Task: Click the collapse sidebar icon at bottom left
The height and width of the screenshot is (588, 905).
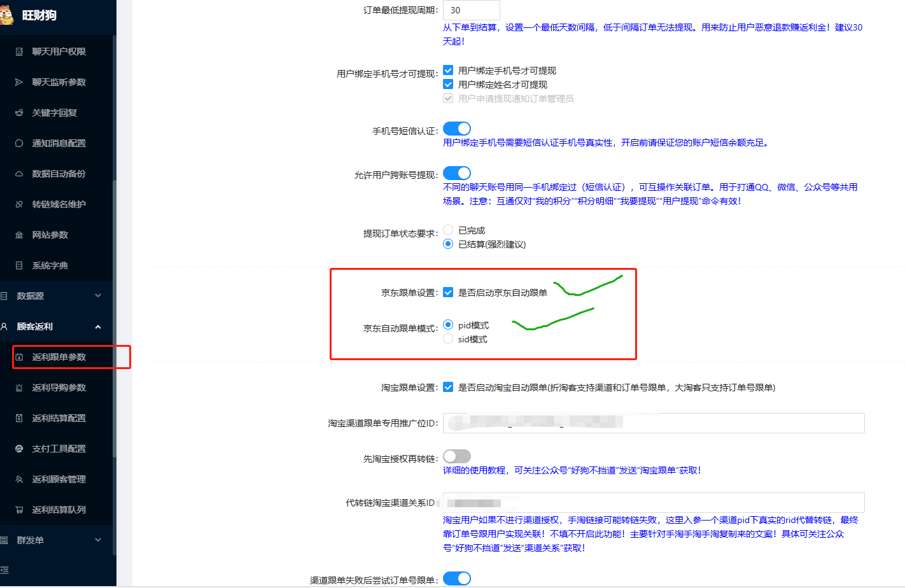Action: 5,570
